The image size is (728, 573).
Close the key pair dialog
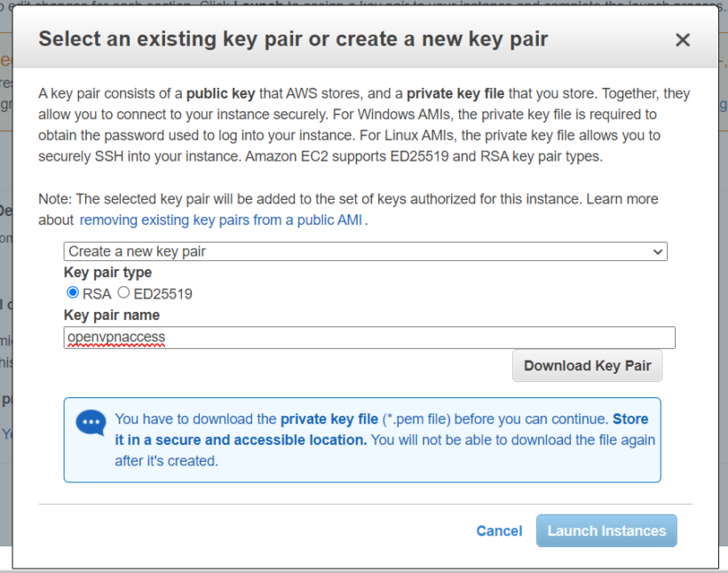682,40
